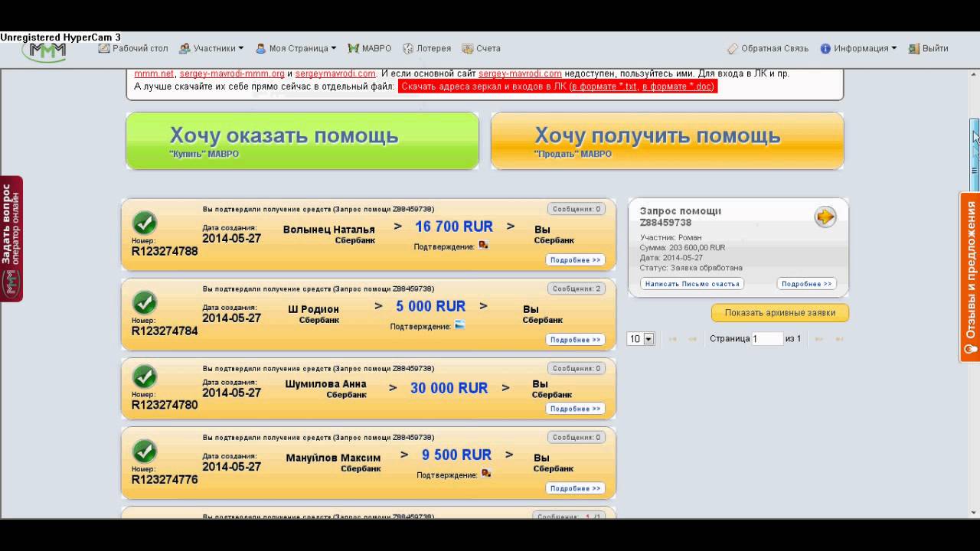Follow the sergey-mavrodi-mmm.org link

tap(232, 73)
